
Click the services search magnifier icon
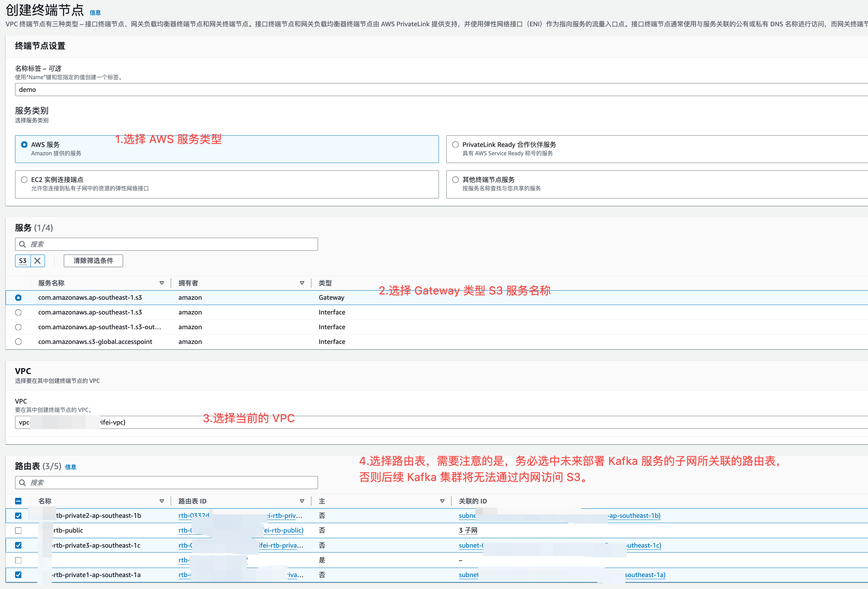click(22, 244)
